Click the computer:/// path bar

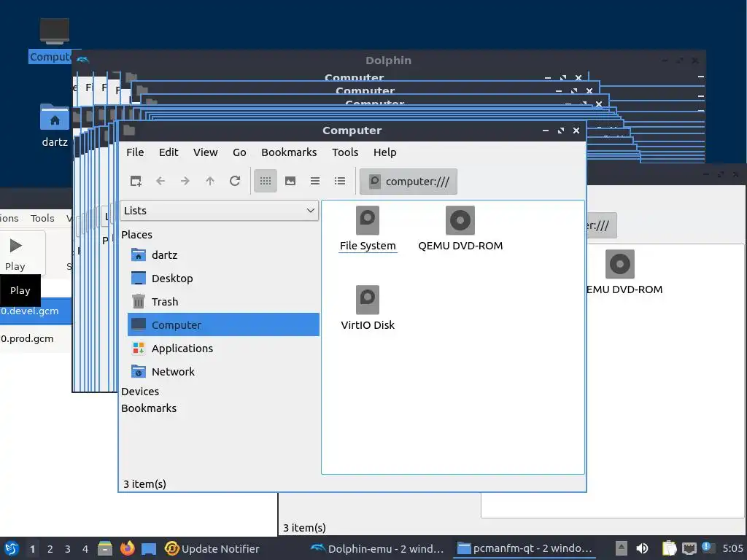[409, 182]
